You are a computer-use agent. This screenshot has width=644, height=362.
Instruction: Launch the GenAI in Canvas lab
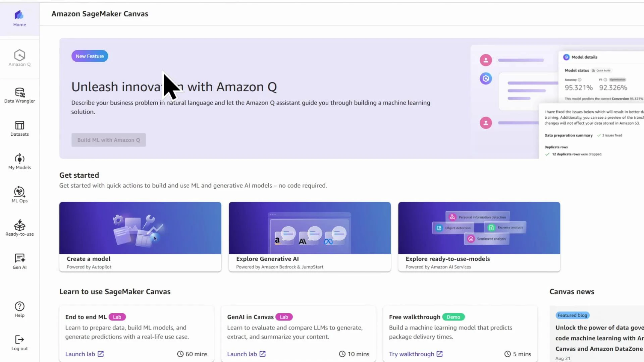click(x=243, y=354)
